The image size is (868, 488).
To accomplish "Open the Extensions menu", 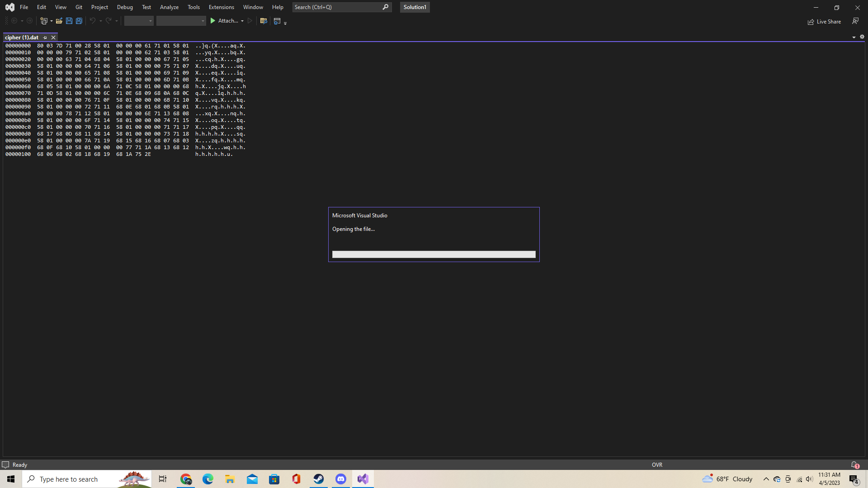I will [221, 7].
